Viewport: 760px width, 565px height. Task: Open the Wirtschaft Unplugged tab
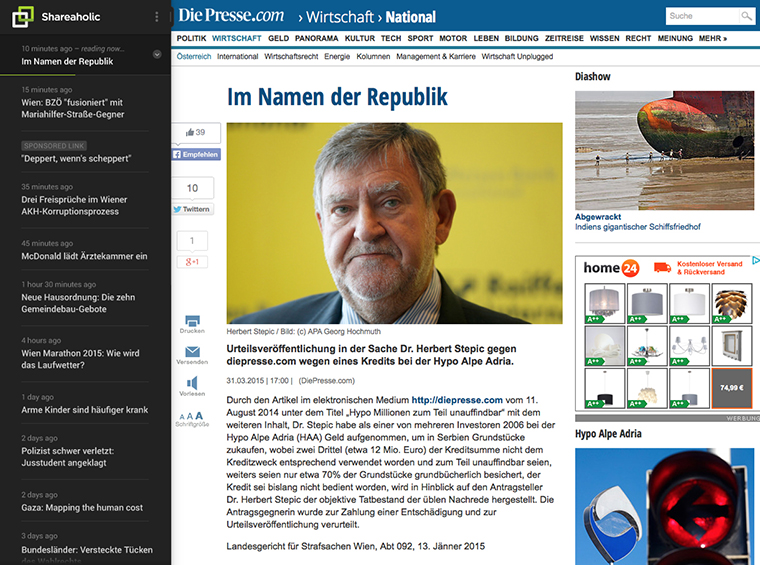(517, 57)
